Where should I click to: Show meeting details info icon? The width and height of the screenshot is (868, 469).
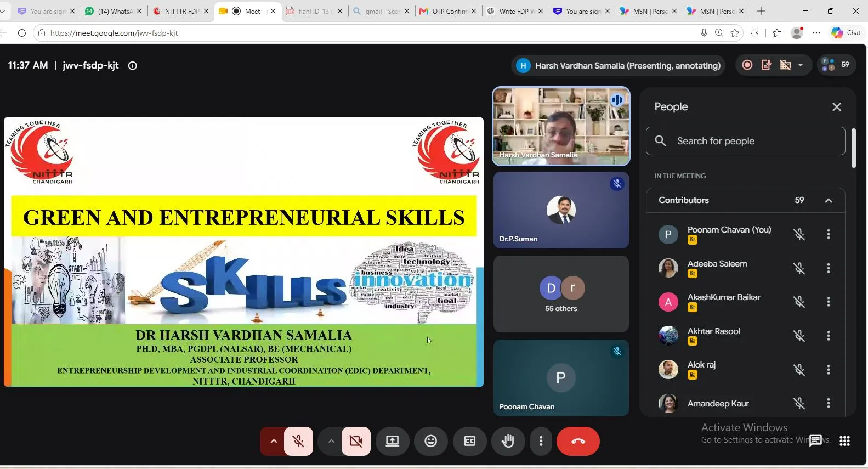(132, 66)
